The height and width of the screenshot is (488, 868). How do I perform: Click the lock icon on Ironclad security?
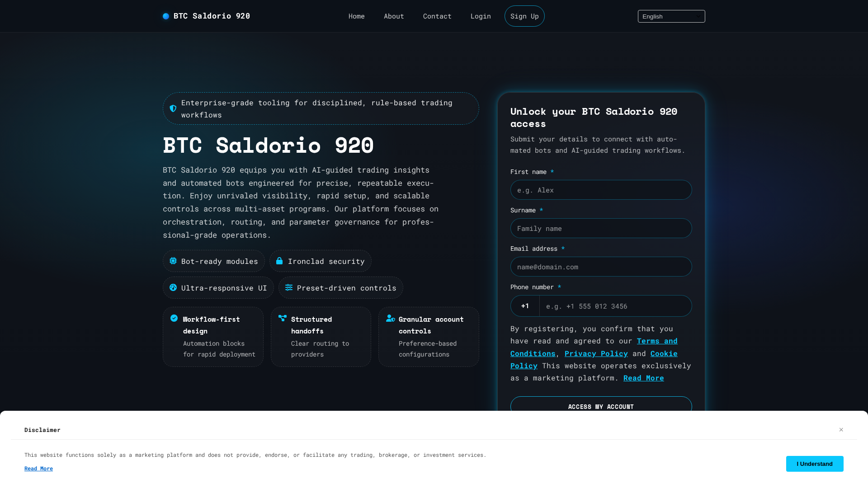point(279,261)
